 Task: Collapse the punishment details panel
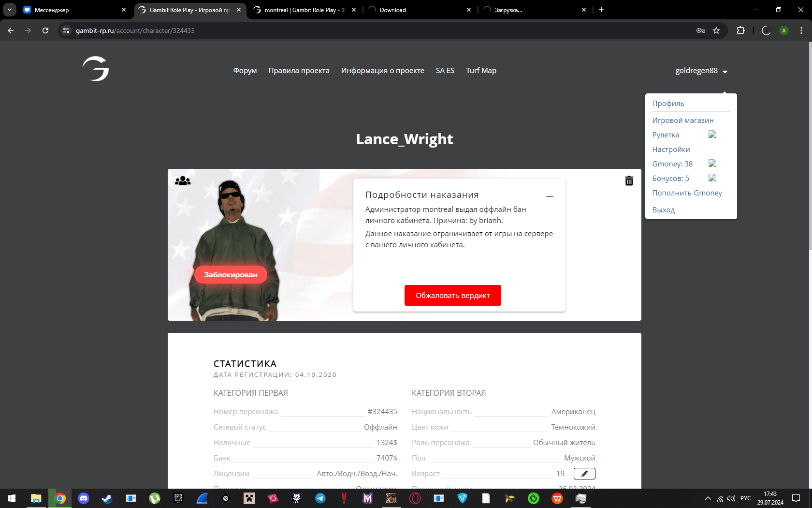(x=550, y=196)
